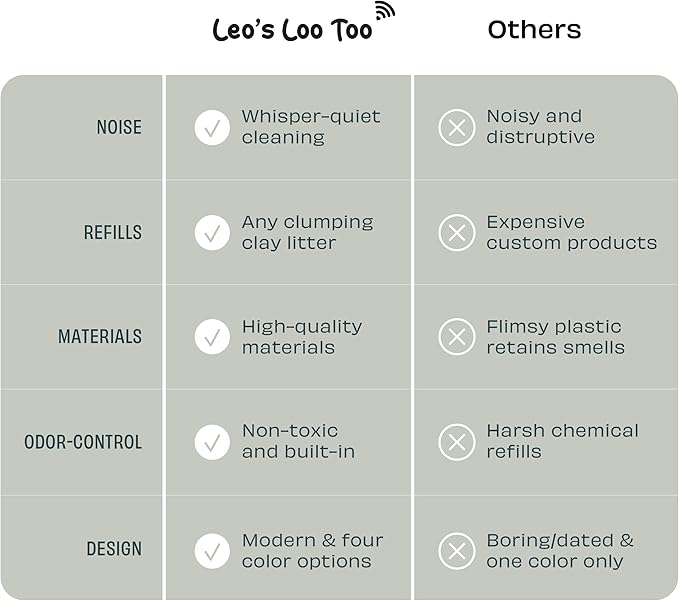Click the NOISE row label
Image resolution: width=679 pixels, height=601 pixels.
[119, 128]
